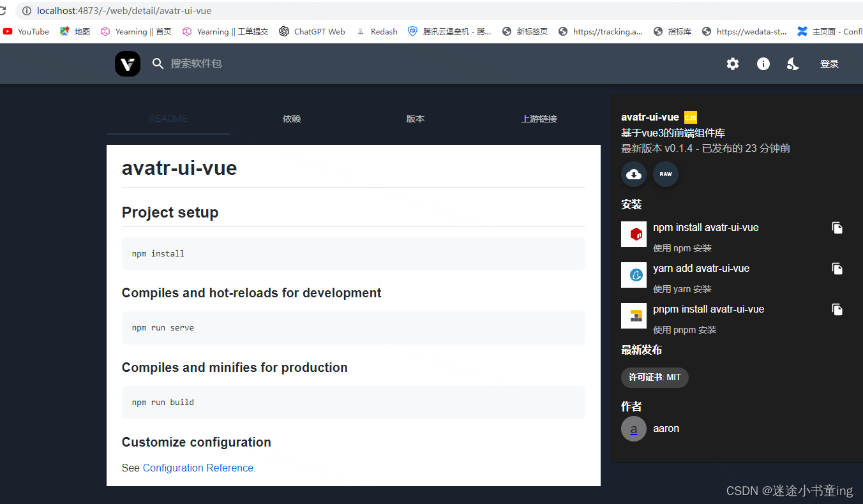Click the 登录 login button
The image size is (863, 504).
[829, 64]
